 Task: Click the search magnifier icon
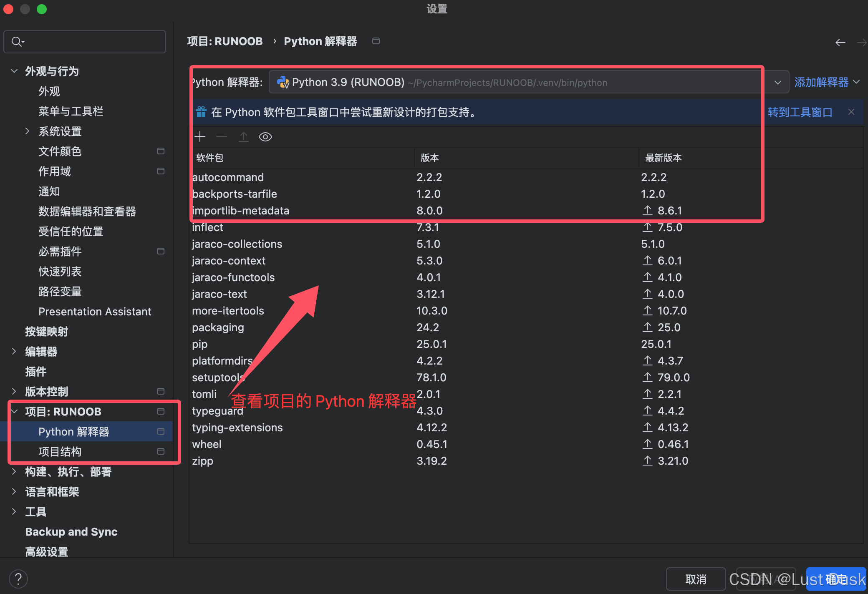[x=18, y=41]
